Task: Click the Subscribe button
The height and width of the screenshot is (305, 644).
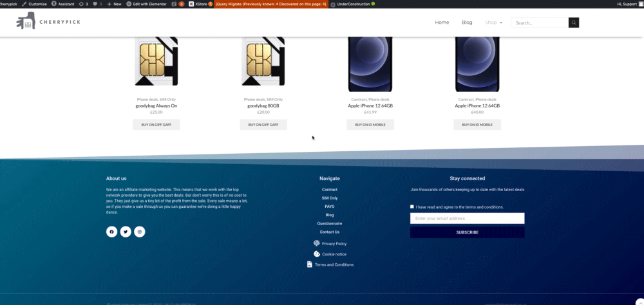Action: pyautogui.click(x=467, y=232)
